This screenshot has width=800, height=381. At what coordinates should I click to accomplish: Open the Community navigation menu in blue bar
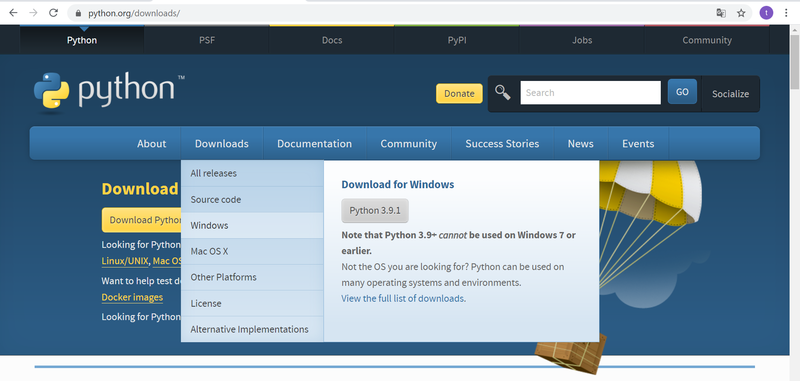409,144
